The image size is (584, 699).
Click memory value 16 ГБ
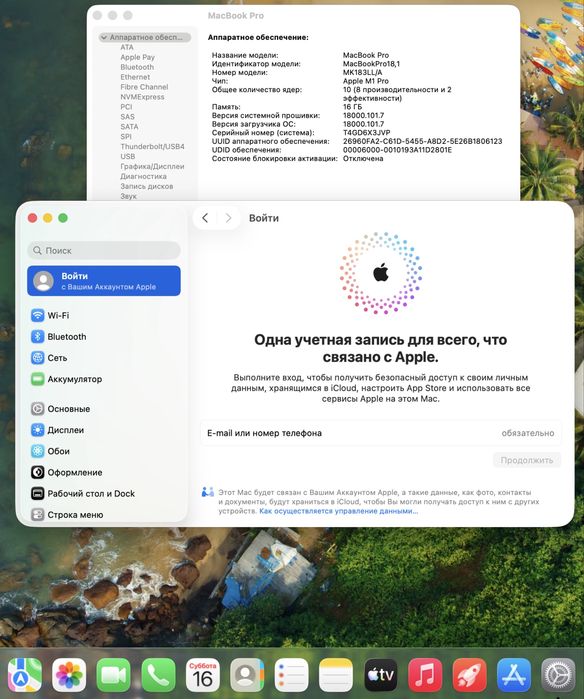352,107
